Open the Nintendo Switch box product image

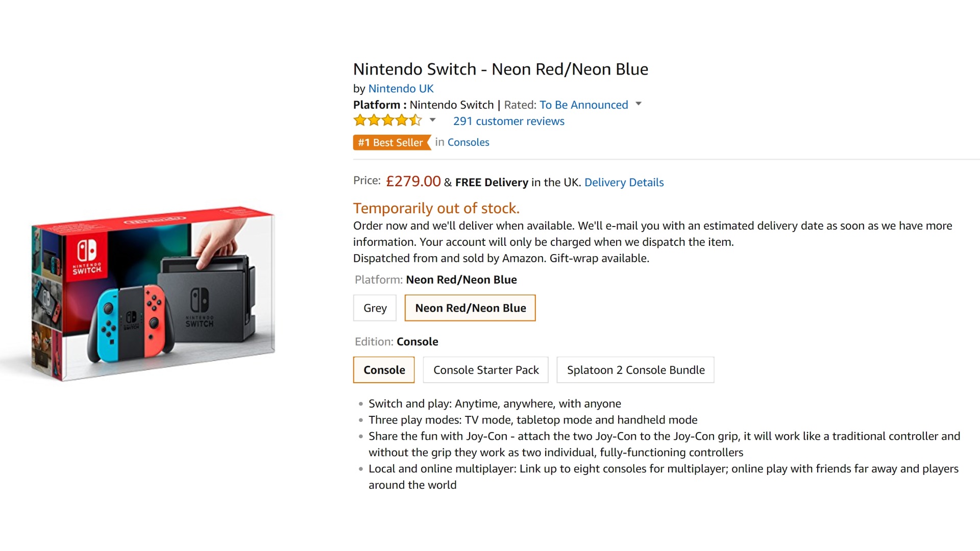point(153,293)
